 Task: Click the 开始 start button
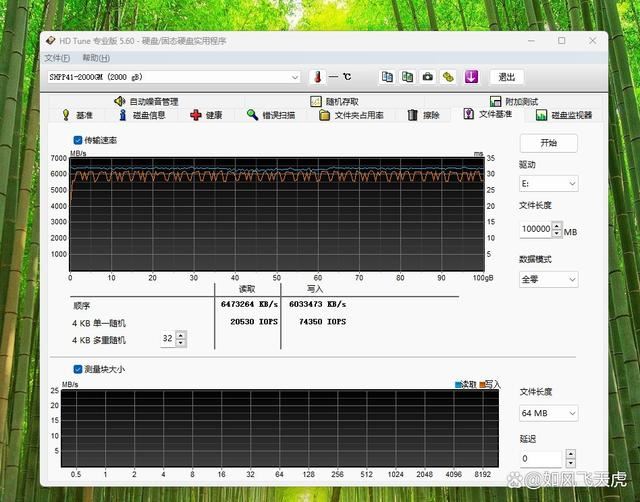[549, 143]
